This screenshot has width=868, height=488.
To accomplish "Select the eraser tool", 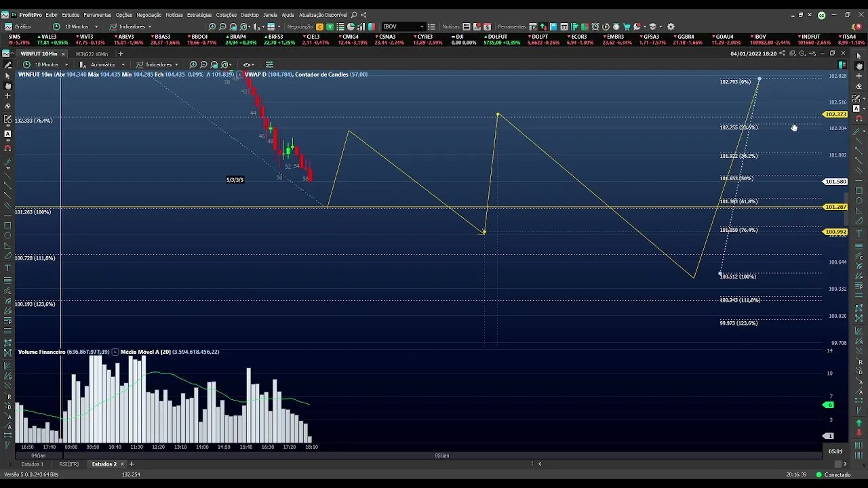I will point(7,106).
